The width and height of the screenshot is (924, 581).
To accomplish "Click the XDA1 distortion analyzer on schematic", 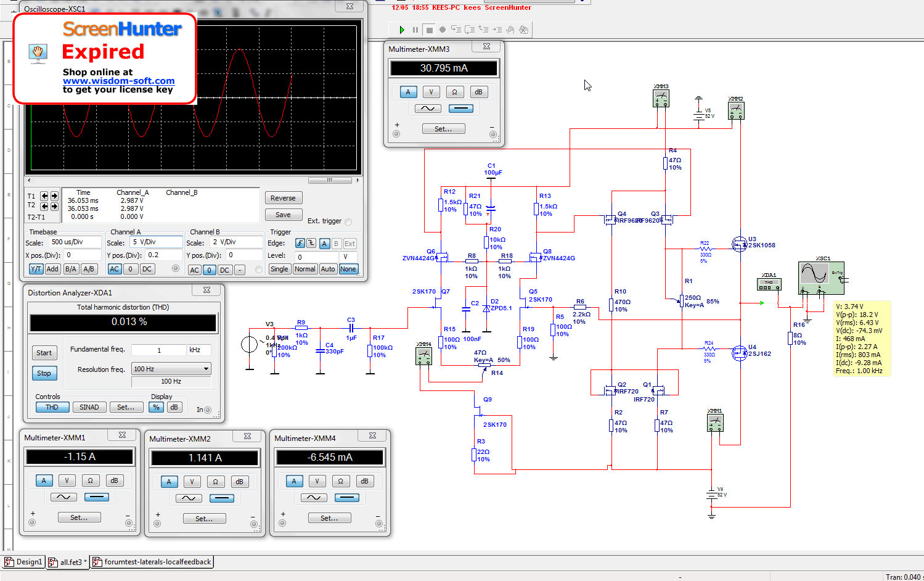I will point(769,284).
